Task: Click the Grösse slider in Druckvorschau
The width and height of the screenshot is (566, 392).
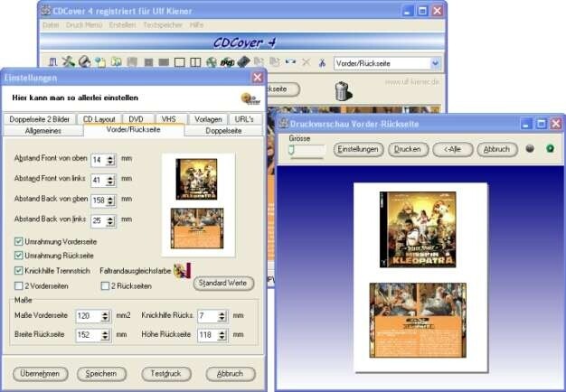Action: (x=307, y=150)
